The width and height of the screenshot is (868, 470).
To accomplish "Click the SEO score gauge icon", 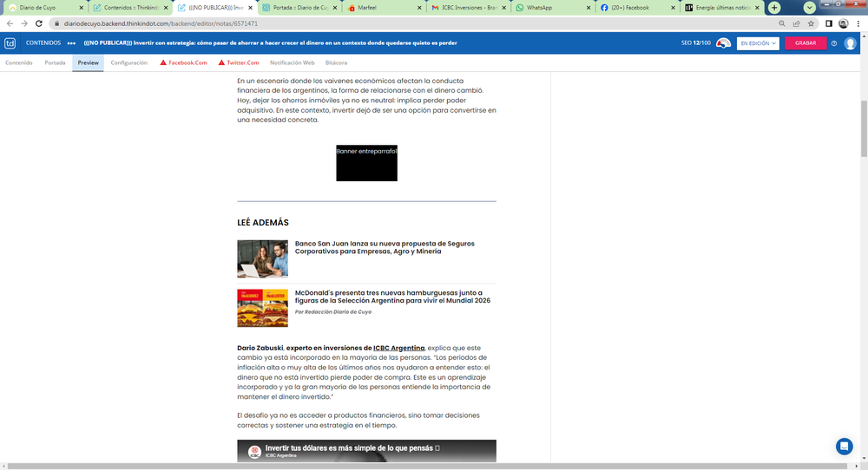I will tap(723, 43).
